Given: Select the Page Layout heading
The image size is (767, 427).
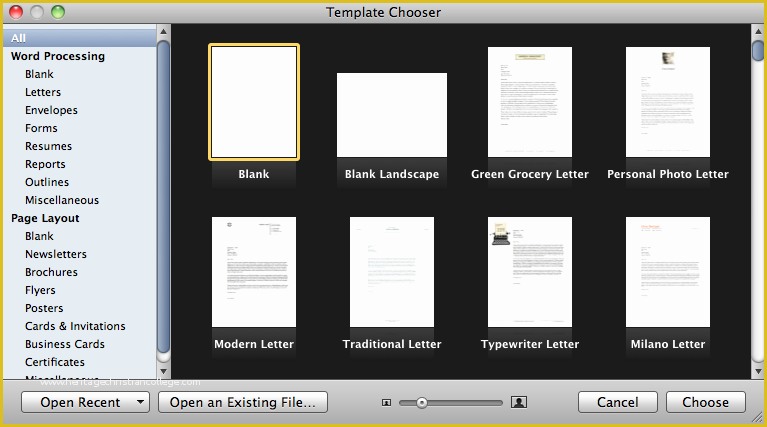Looking at the screenshot, I should (45, 218).
